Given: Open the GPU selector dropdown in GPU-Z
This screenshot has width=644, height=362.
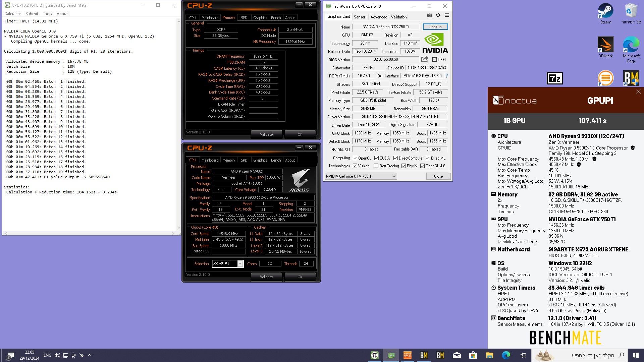Looking at the screenshot, I should (361, 176).
